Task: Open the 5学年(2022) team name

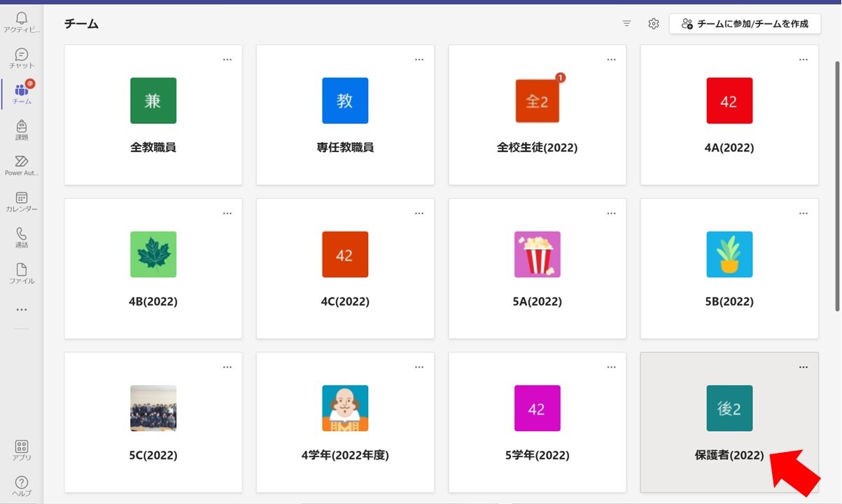Action: point(538,455)
